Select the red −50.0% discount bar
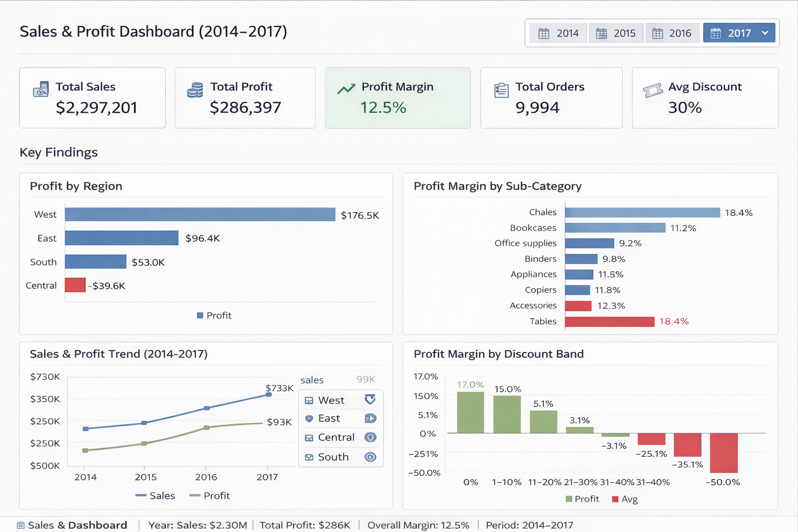The width and height of the screenshot is (798, 532). pos(724,453)
